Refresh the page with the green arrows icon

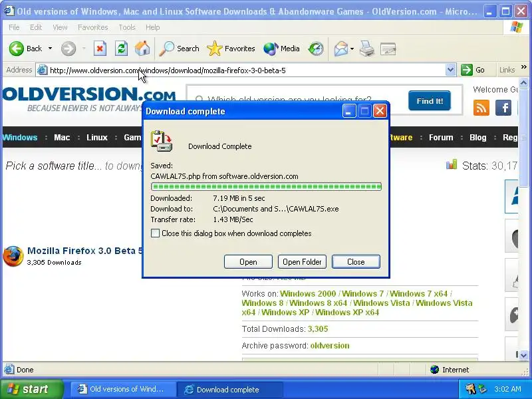click(x=121, y=49)
